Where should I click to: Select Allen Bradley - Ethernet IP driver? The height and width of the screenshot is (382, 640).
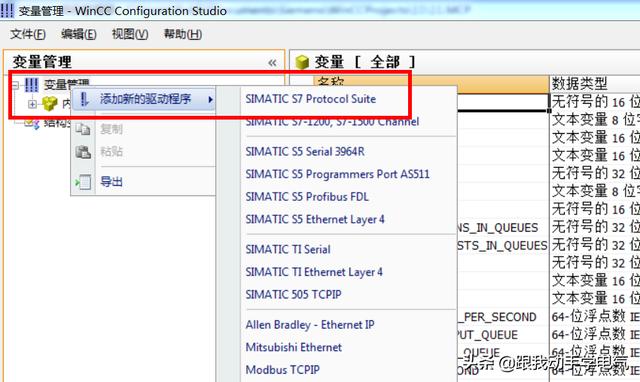pos(310,325)
